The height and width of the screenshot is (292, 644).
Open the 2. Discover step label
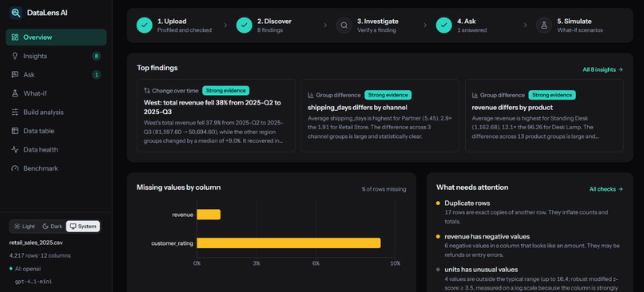click(x=274, y=22)
